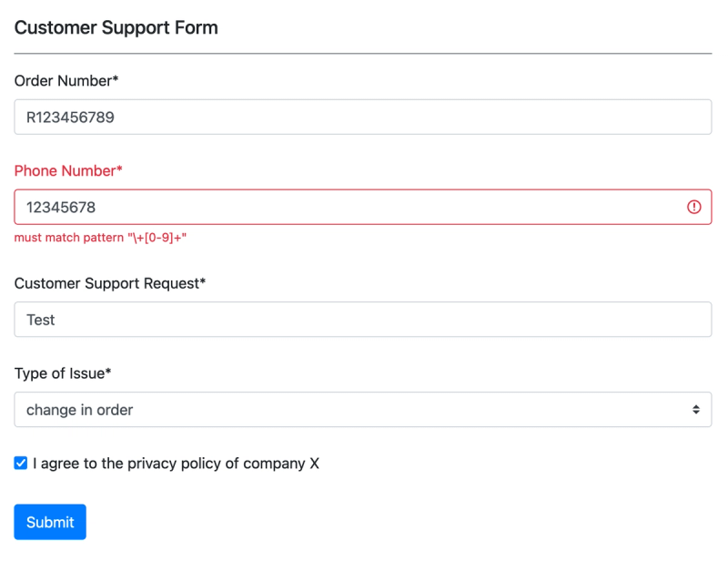Focus the Order Number input field
Screen dimensions: 728x561
[x=362, y=117]
